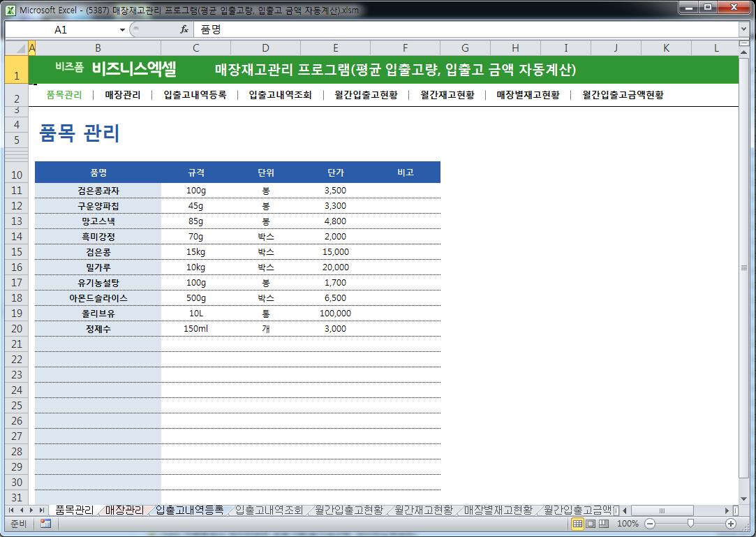Open the Name Box dropdown arrow
This screenshot has height=537, width=756.
point(122,30)
